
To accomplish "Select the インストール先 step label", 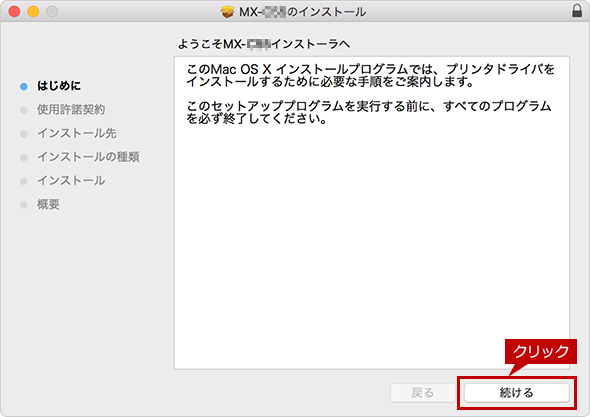I will pos(77,133).
